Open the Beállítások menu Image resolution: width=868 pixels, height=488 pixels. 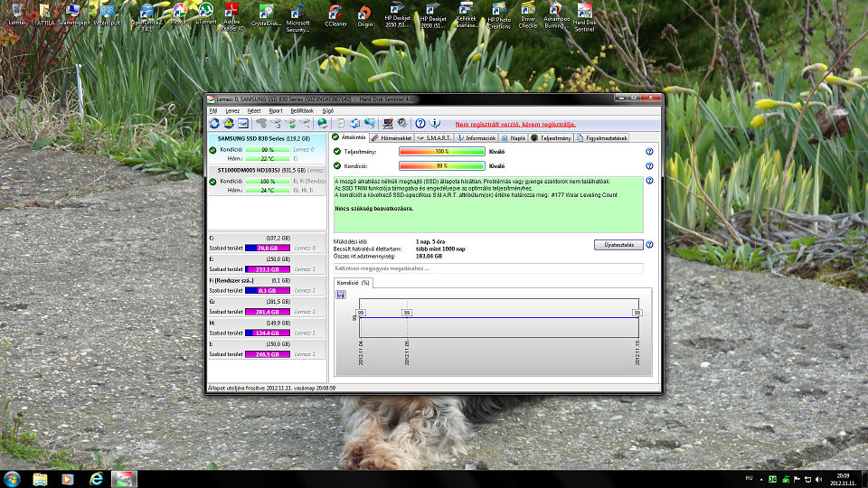click(x=302, y=110)
